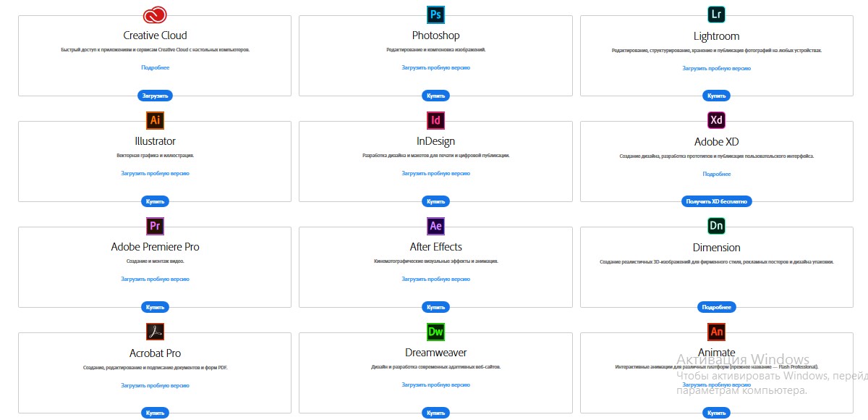
Task: Click Купить under Dreamweaver
Action: point(435,413)
